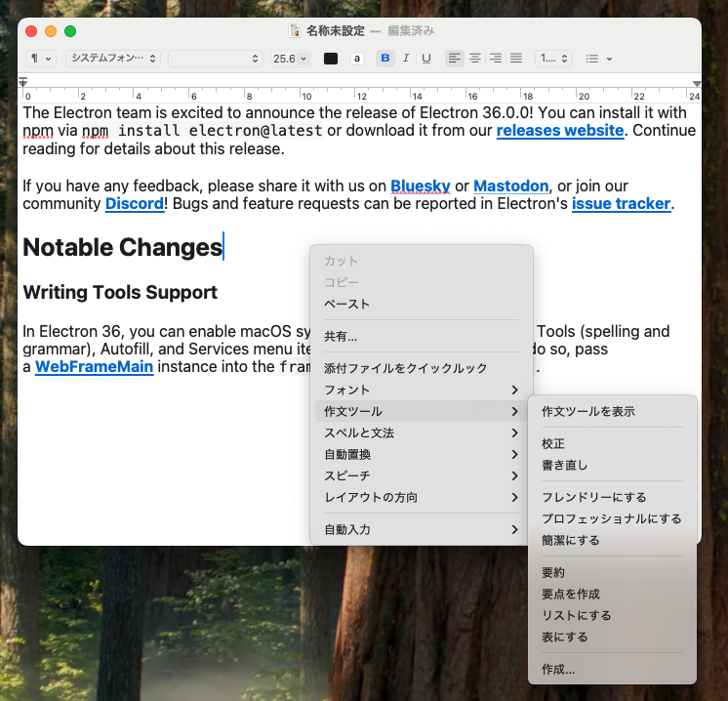The height and width of the screenshot is (701, 728).
Task: Close the document window
Action: click(x=31, y=31)
